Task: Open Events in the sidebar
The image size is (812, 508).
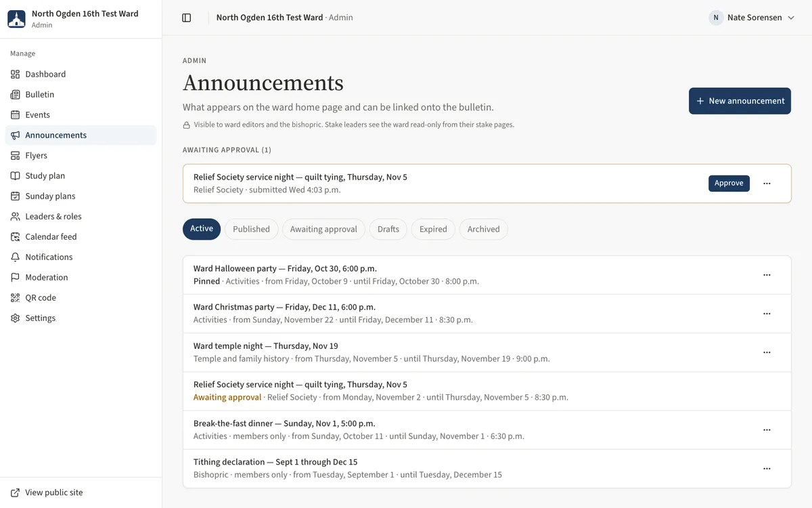Action: 81,115
